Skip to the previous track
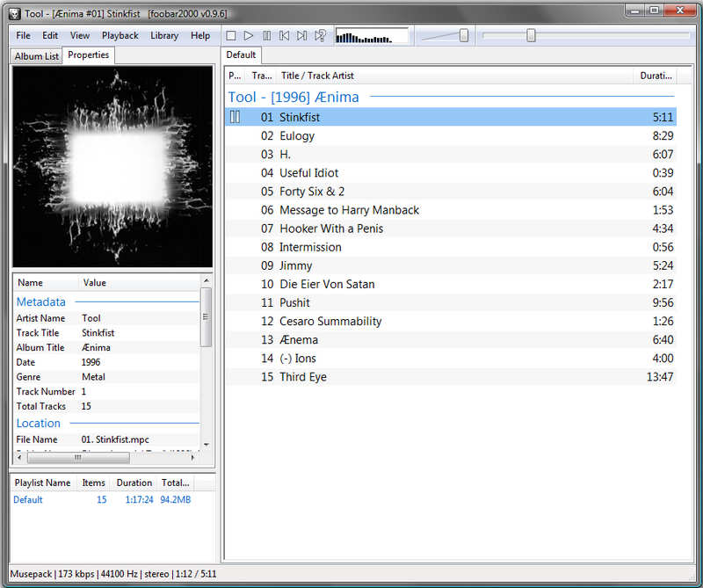Screen dimensions: 703x588 [x=284, y=35]
